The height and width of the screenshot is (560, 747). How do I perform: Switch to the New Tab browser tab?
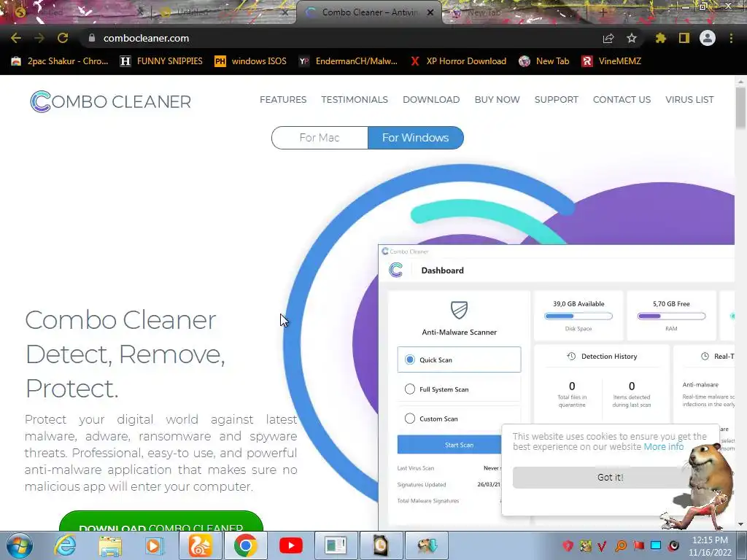[x=484, y=12]
